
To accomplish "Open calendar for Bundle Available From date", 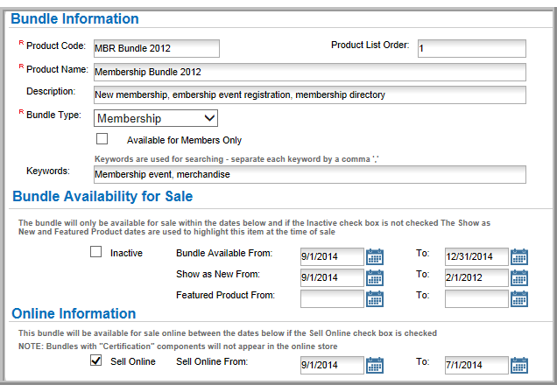I will point(375,257).
